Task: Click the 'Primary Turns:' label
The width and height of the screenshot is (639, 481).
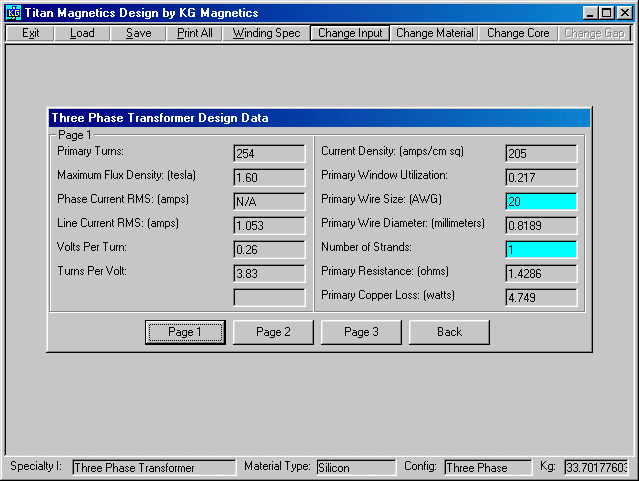Action: (x=90, y=151)
